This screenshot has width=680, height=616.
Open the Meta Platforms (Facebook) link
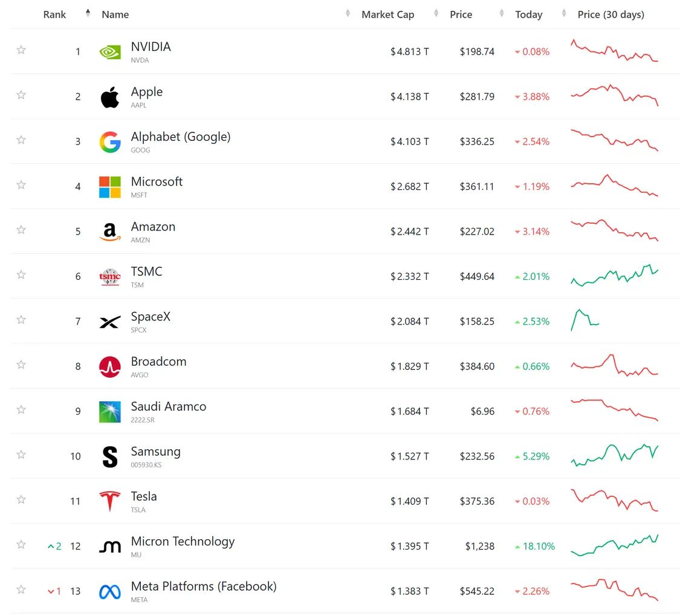point(203,586)
